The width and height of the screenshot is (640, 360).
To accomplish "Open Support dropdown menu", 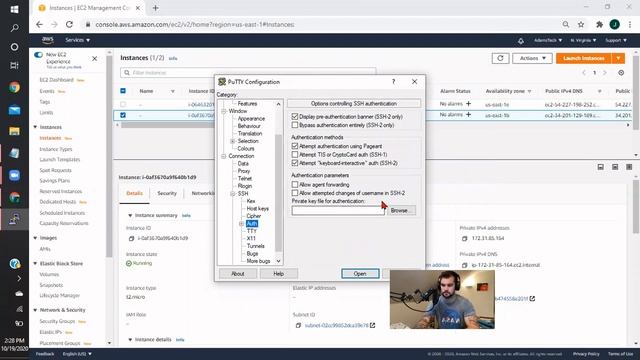I will tap(616, 40).
